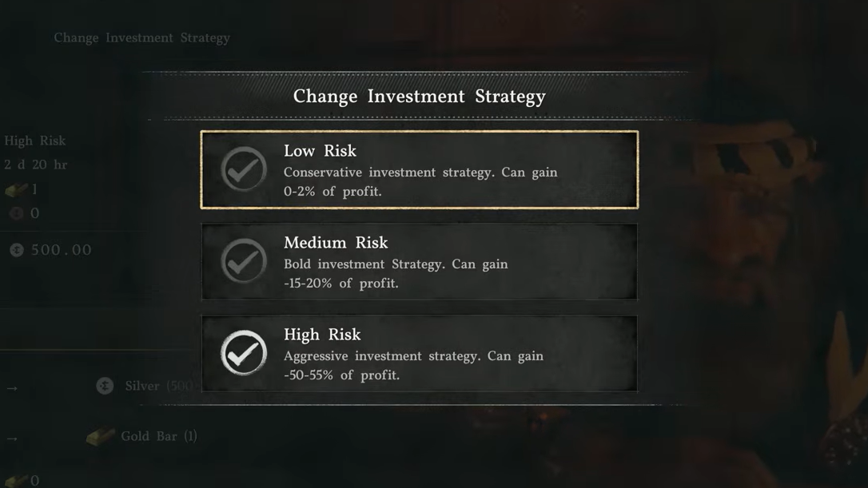Screen dimensions: 868x488
Task: Click the gold bar icon beside "Gold Bar (1)"
Action: (100, 437)
